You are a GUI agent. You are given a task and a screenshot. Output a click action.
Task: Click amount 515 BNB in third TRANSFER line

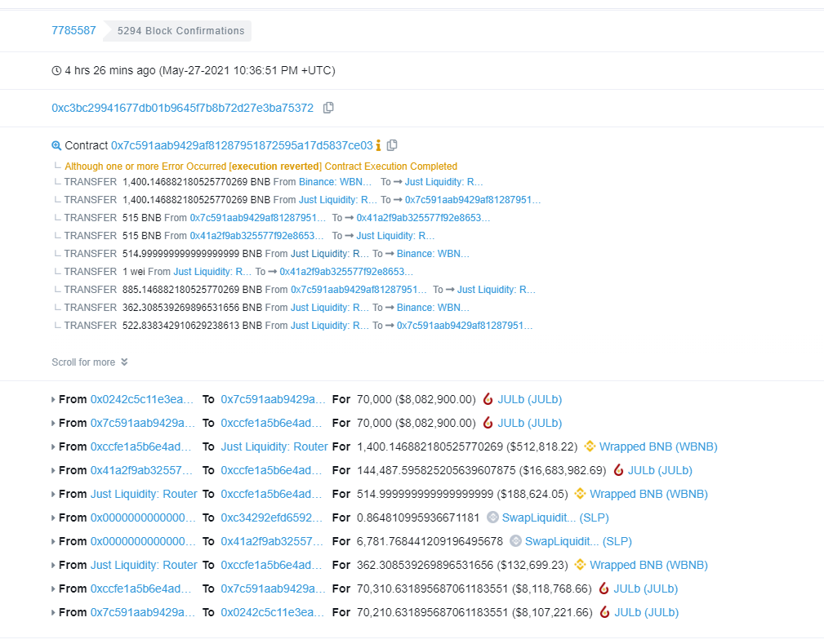[x=142, y=217]
